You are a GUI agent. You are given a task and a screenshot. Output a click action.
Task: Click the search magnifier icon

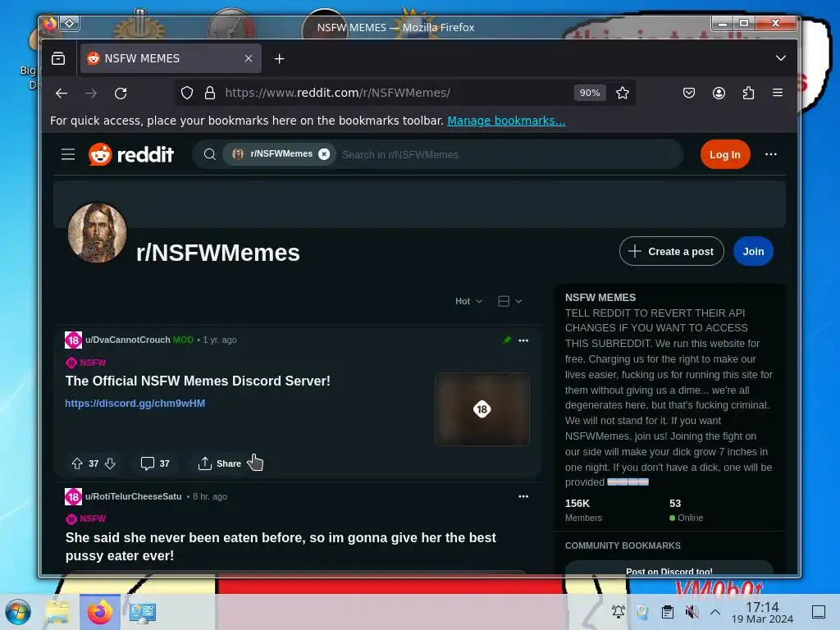coord(210,155)
